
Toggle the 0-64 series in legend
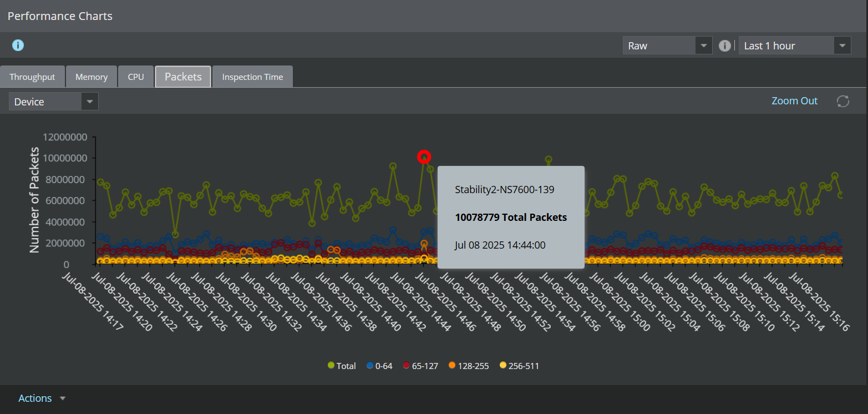pos(379,366)
